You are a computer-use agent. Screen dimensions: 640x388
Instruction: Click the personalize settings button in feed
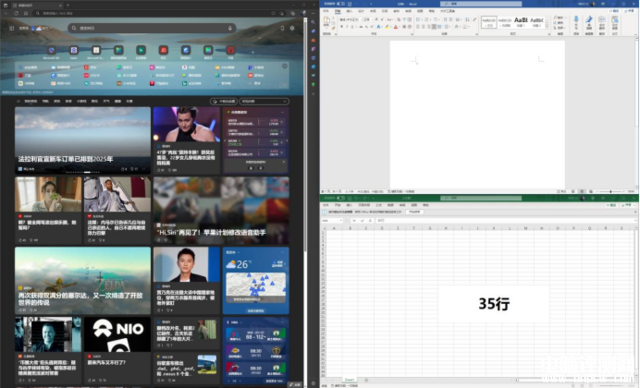click(224, 101)
